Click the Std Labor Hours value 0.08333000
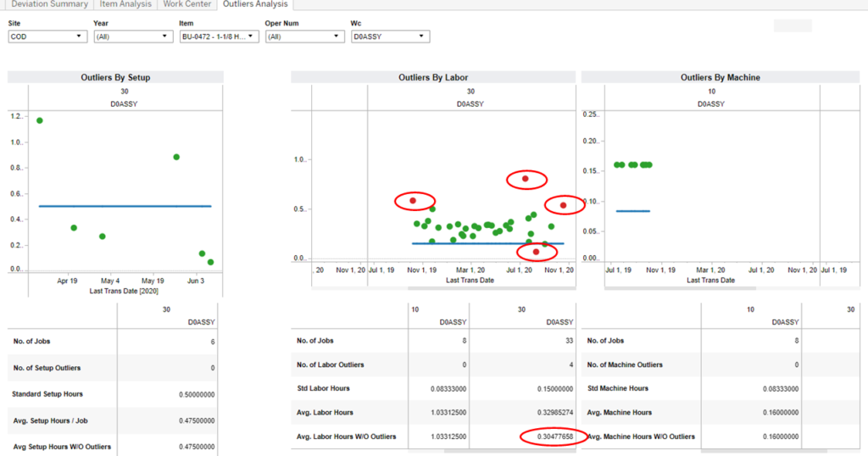Image resolution: width=868 pixels, height=456 pixels. (x=448, y=390)
